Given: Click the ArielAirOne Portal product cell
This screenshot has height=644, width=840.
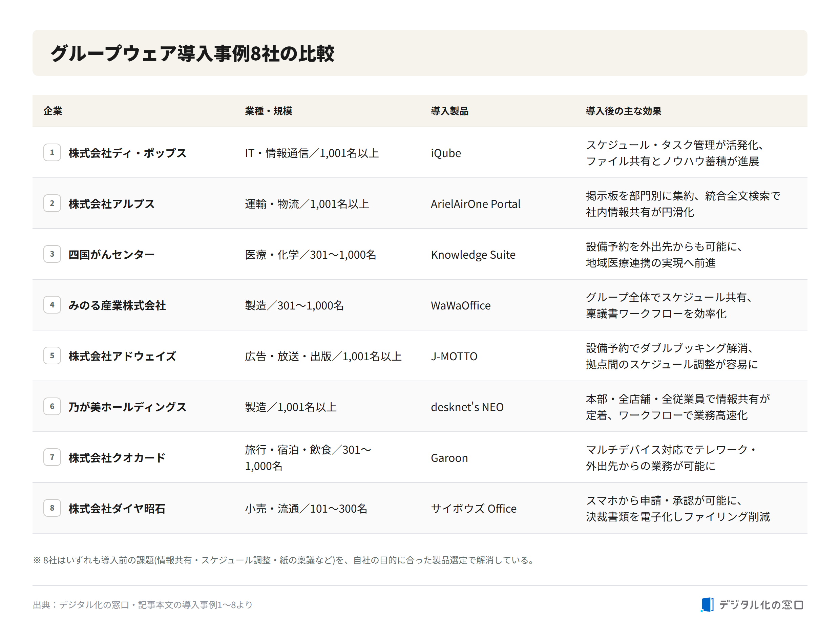Looking at the screenshot, I should (476, 203).
